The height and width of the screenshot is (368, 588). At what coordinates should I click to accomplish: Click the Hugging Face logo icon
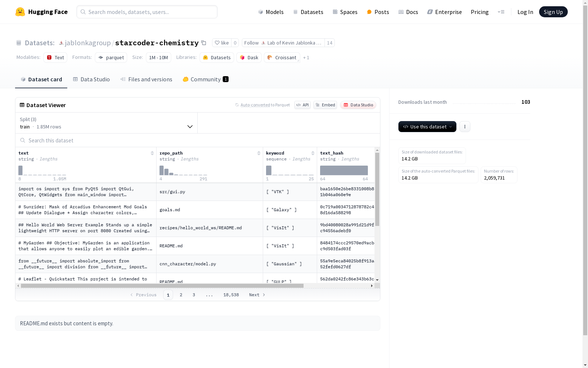tap(20, 12)
